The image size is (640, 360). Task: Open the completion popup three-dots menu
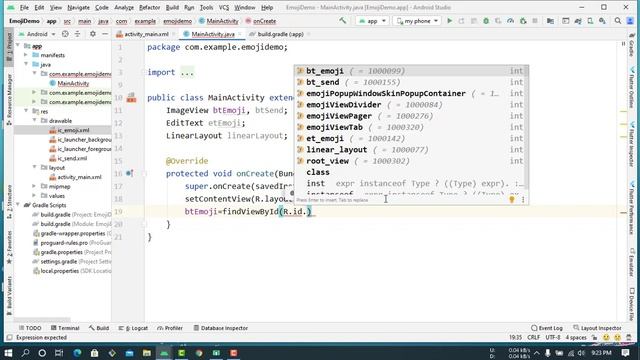[x=523, y=200]
